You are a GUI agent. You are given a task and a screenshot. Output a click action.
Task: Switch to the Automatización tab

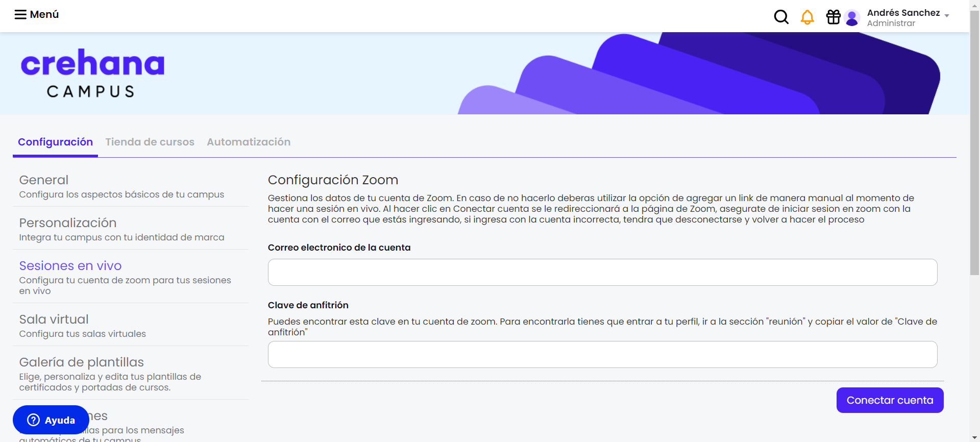(x=249, y=142)
